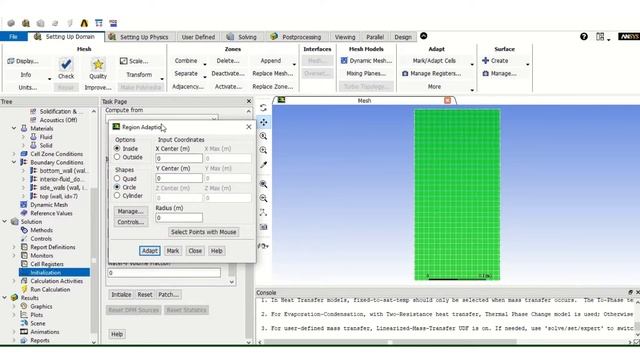The height and width of the screenshot is (360, 640).
Task: Click the Y Center input field
Action: [179, 178]
